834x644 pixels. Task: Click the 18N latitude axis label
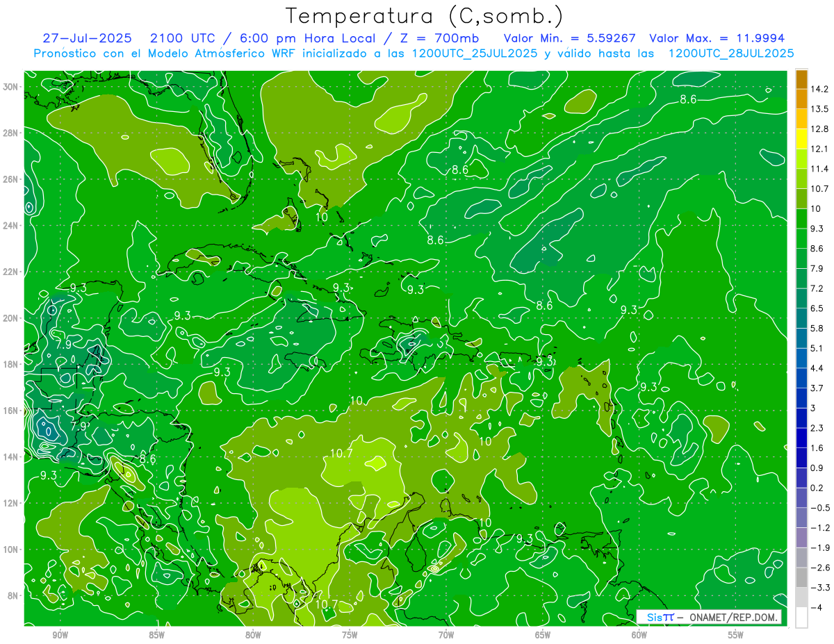tap(11, 364)
